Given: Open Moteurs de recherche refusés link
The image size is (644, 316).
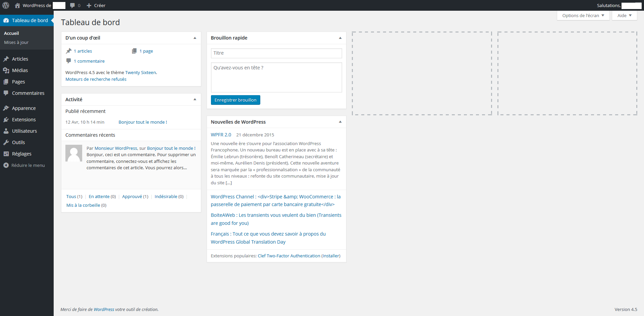Looking at the screenshot, I should pos(96,79).
